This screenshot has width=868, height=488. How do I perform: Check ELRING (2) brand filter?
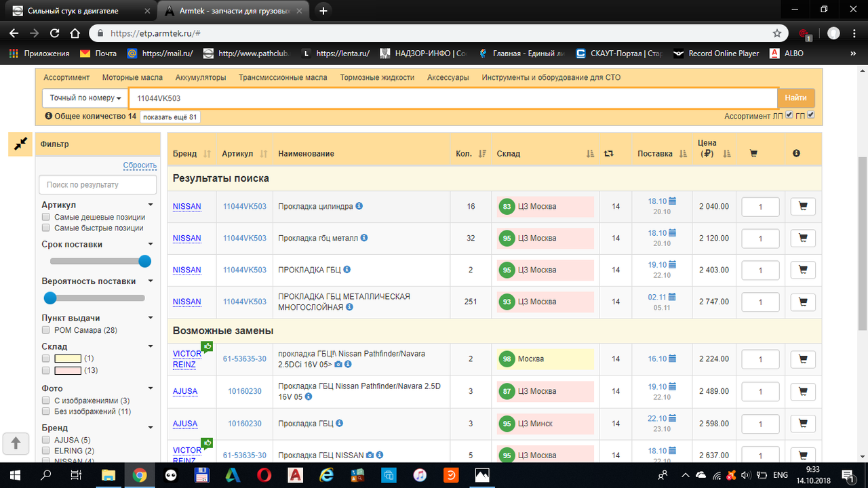[x=45, y=451]
